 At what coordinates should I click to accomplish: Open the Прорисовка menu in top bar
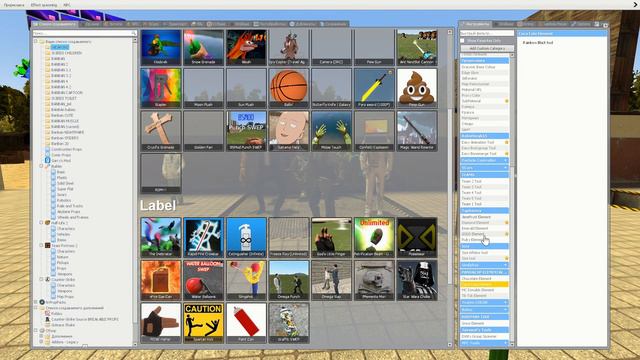pos(14,5)
